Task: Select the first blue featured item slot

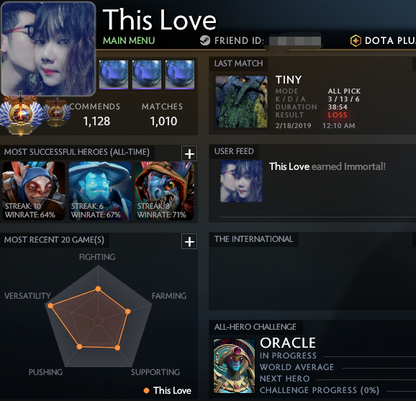Action: click(x=114, y=75)
